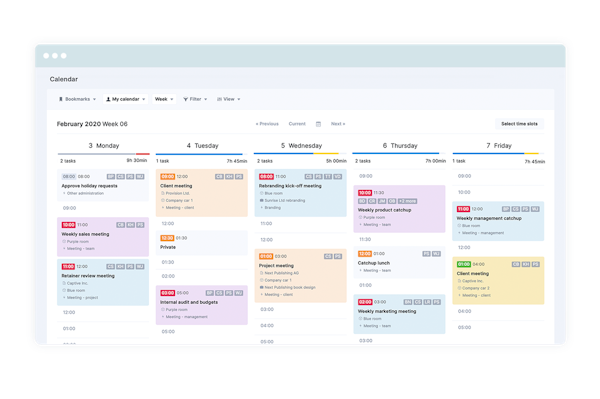This screenshot has width=600, height=399.
Task: Open the Weekly product catchup event
Action: pyautogui.click(x=399, y=209)
